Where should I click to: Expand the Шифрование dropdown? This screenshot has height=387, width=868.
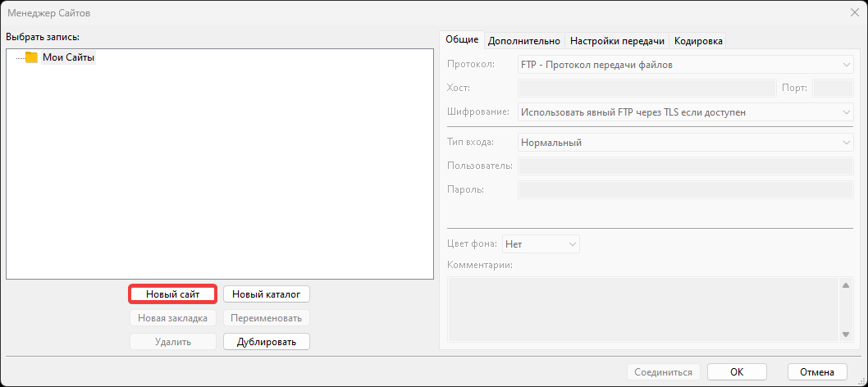click(685, 112)
